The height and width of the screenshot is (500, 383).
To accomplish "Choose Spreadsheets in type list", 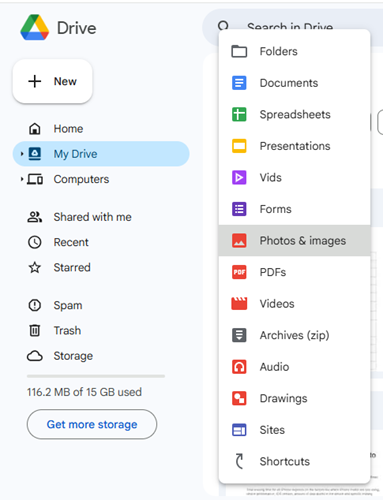I will (294, 114).
